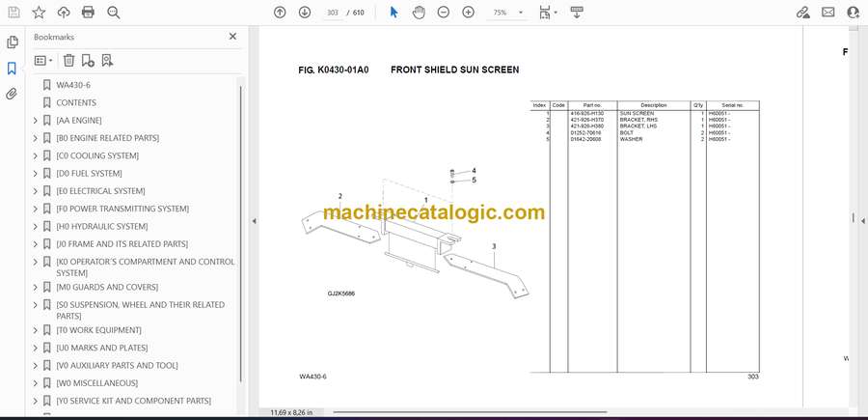
Task: Bookmark this file with star icon
Action: pyautogui.click(x=39, y=13)
